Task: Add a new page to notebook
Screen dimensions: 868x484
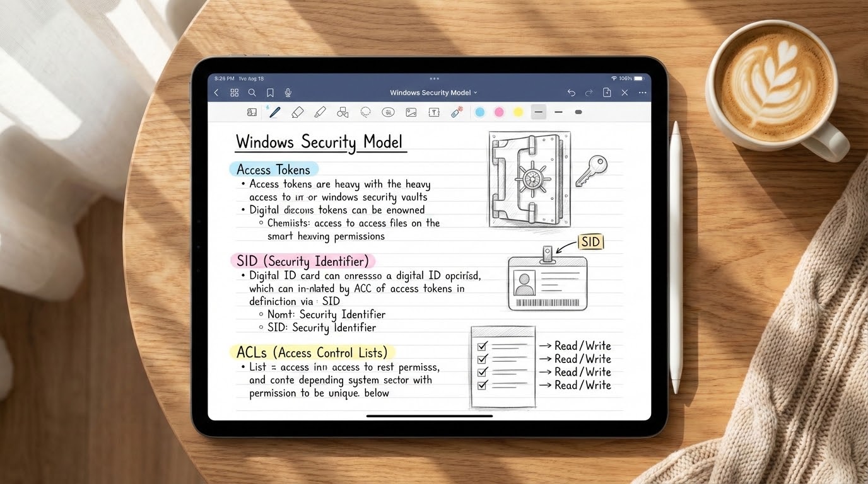Action: coord(607,93)
